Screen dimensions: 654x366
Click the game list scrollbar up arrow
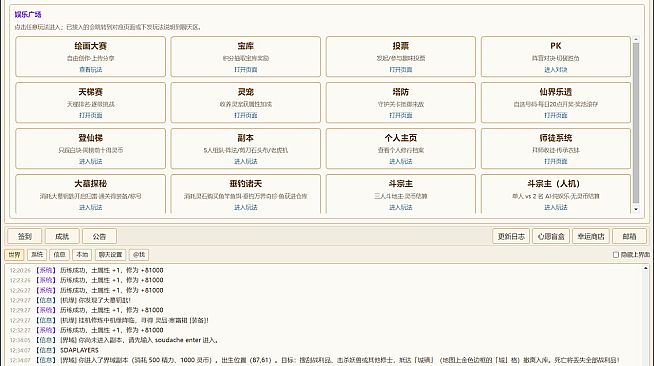636,39
